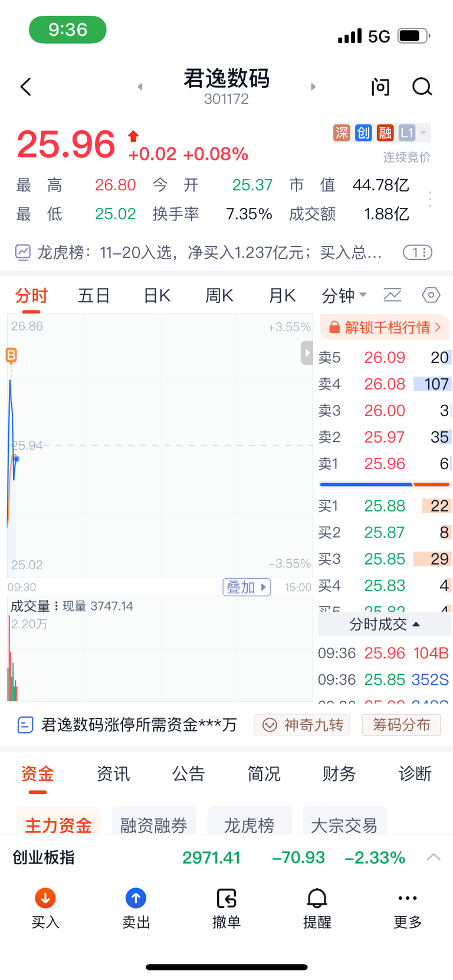Tap the 问 ask icon
453x980 pixels.
[380, 87]
